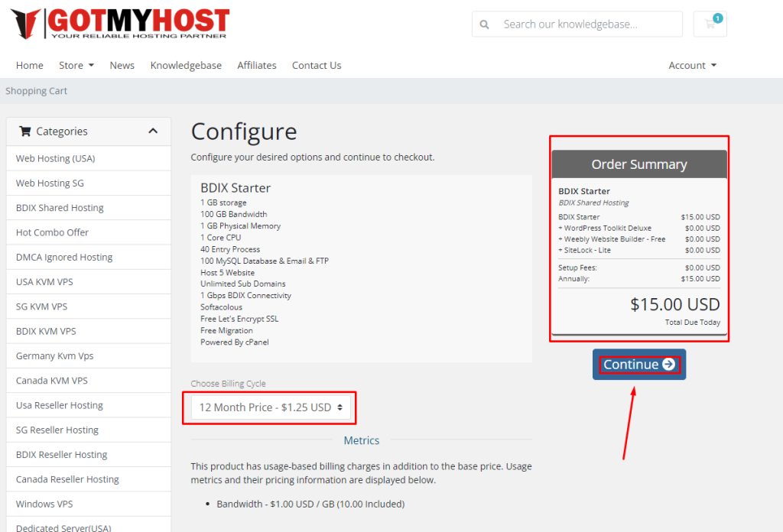Click the search magnifier icon
The width and height of the screenshot is (783, 532).
click(484, 24)
